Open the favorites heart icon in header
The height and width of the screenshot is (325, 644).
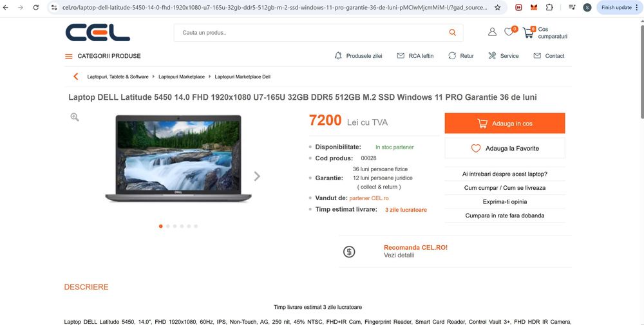tap(509, 32)
